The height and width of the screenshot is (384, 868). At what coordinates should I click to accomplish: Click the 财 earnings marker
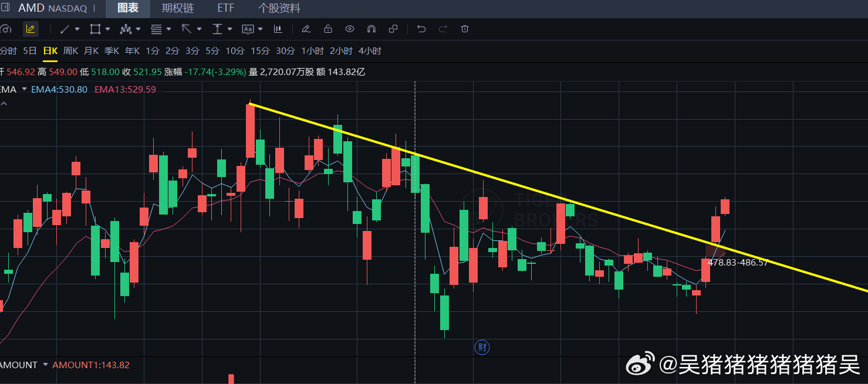click(x=482, y=347)
